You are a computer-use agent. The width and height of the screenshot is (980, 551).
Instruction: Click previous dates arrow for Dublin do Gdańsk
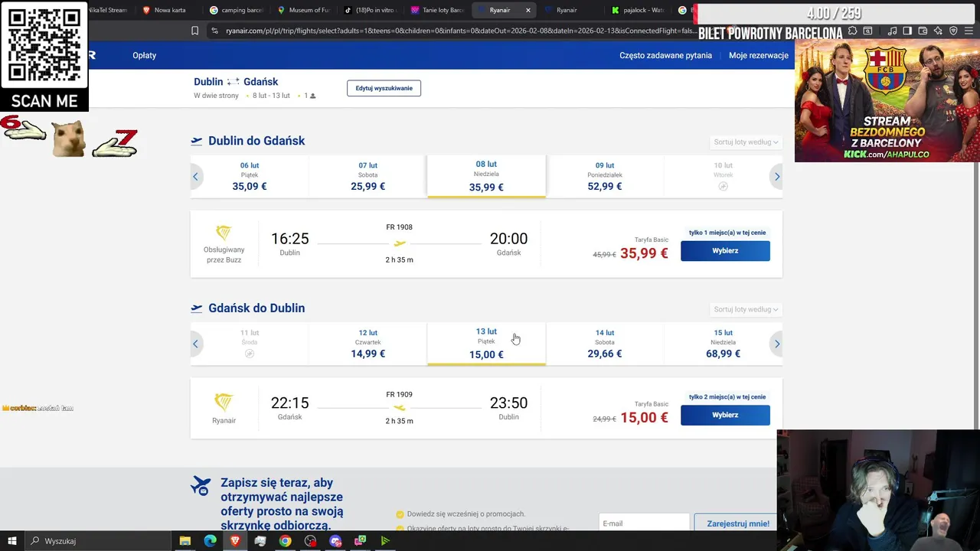tap(195, 177)
